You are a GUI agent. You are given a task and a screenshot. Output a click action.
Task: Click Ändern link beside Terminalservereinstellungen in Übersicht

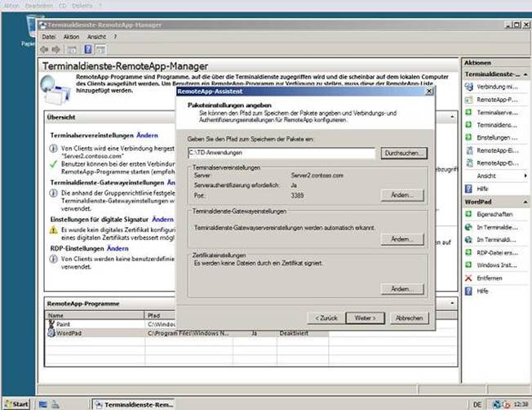click(147, 136)
